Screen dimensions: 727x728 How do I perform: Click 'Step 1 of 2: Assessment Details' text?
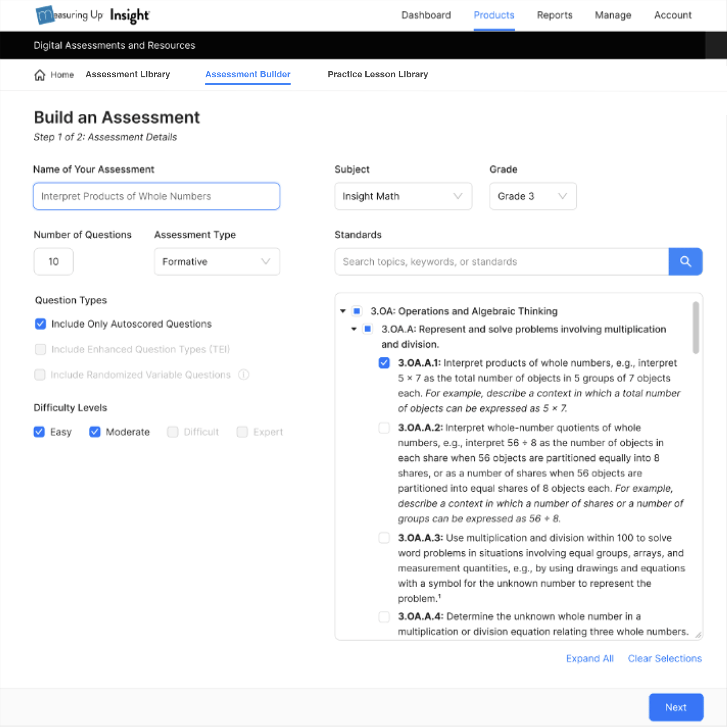coord(105,137)
